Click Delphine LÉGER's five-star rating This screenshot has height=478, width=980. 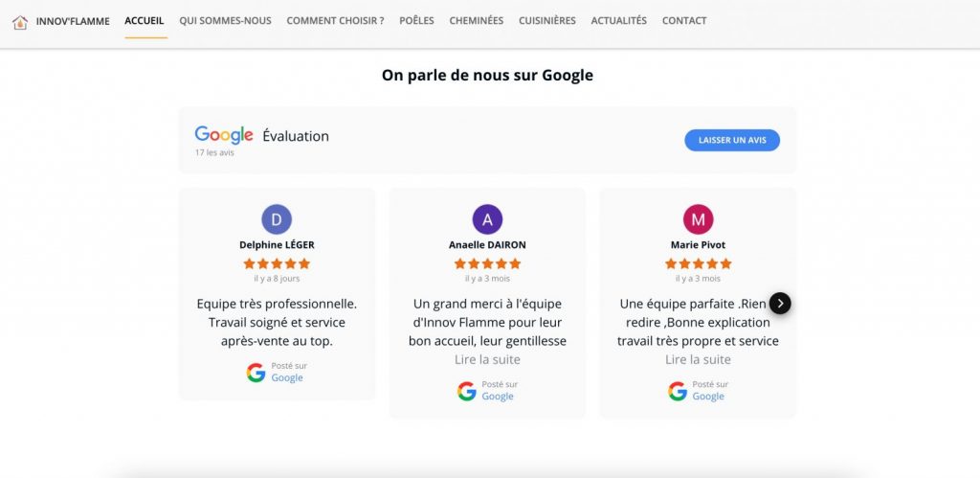coord(277,263)
